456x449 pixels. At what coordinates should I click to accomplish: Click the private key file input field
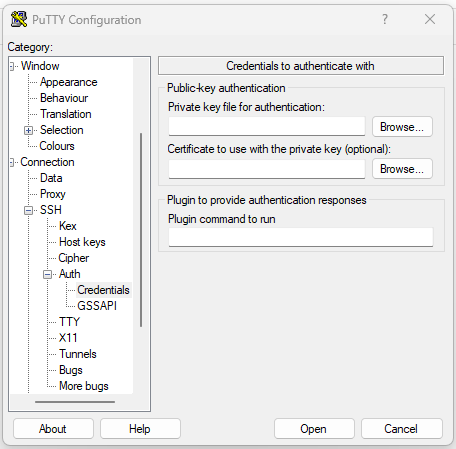[x=267, y=126]
